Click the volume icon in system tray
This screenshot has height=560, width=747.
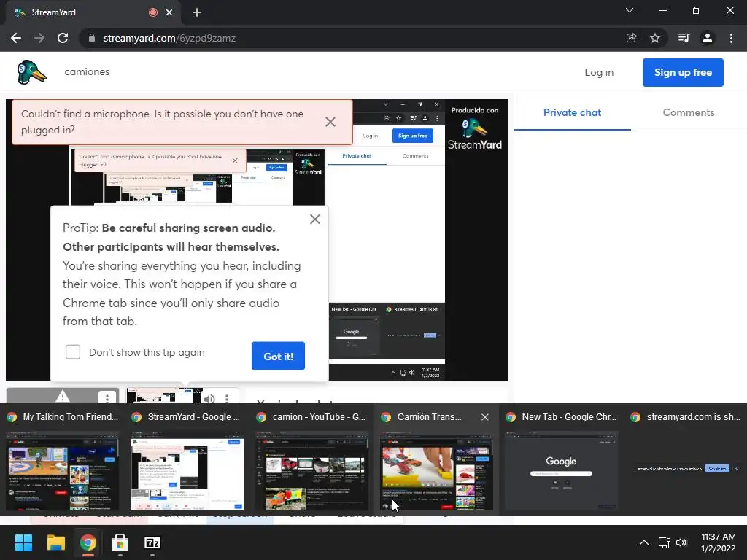pos(681,542)
